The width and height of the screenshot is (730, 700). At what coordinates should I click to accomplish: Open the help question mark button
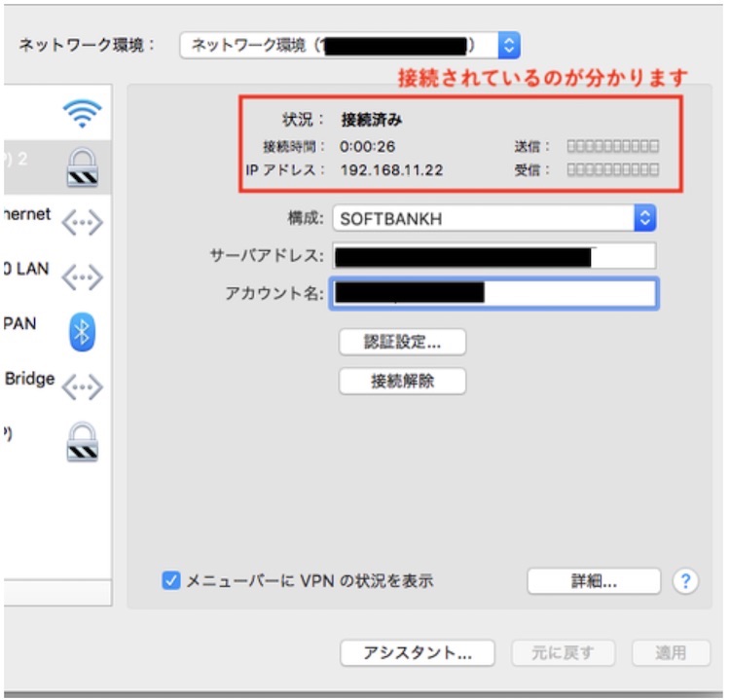point(685,581)
